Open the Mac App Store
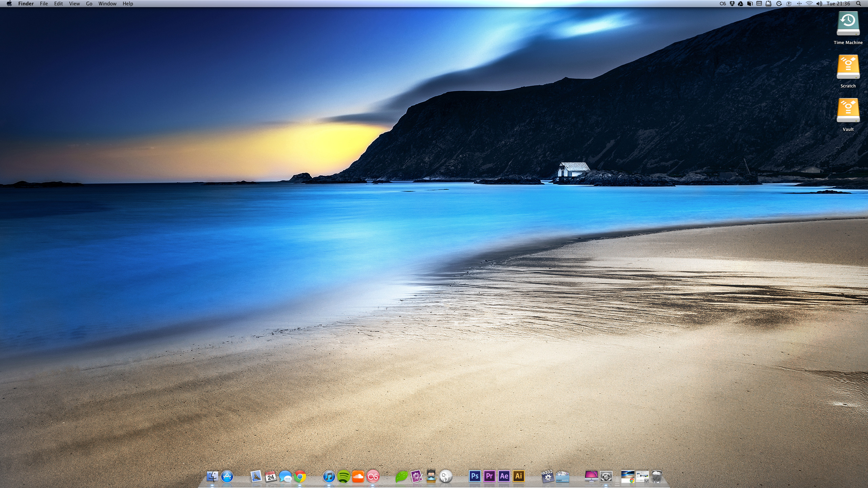The height and width of the screenshot is (488, 868). 227,476
